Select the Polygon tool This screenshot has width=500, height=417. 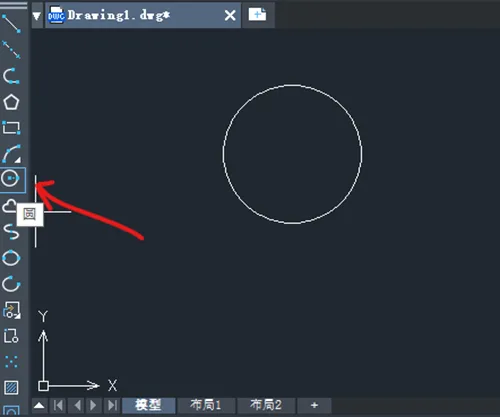[x=11, y=102]
